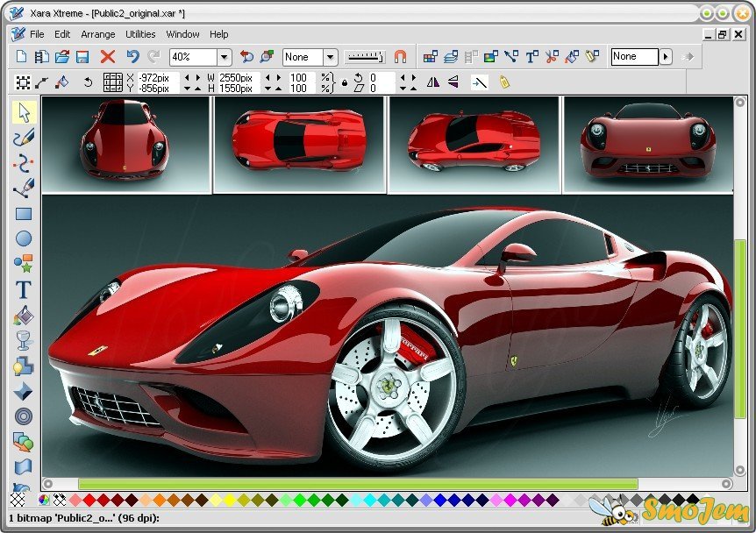Select the Freehand and Brush tool

(x=24, y=137)
